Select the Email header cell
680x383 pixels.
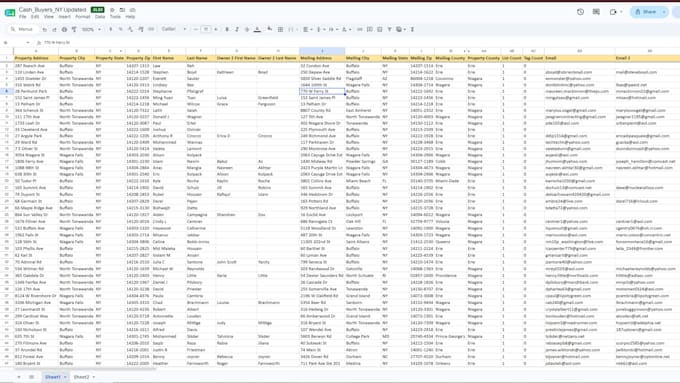(579, 58)
